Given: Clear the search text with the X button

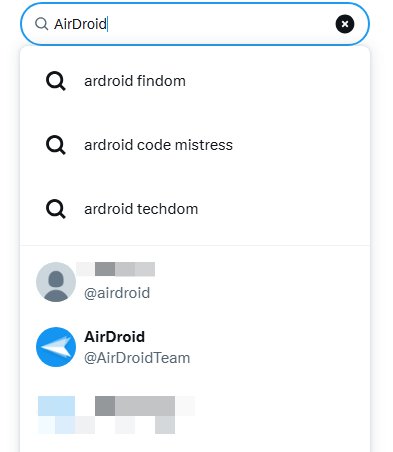Looking at the screenshot, I should point(345,24).
